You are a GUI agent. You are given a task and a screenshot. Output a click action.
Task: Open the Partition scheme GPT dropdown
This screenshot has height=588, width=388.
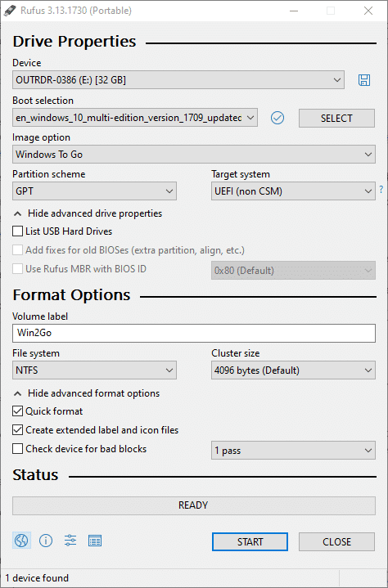click(94, 191)
